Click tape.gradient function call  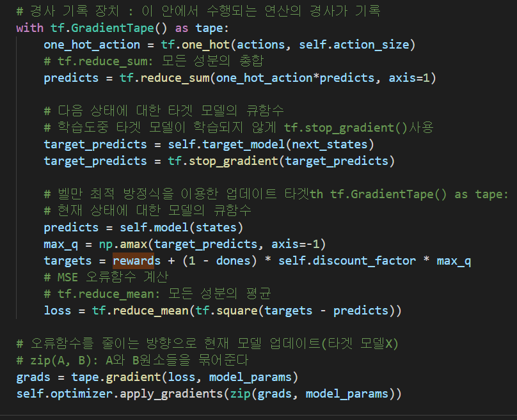[x=116, y=377]
